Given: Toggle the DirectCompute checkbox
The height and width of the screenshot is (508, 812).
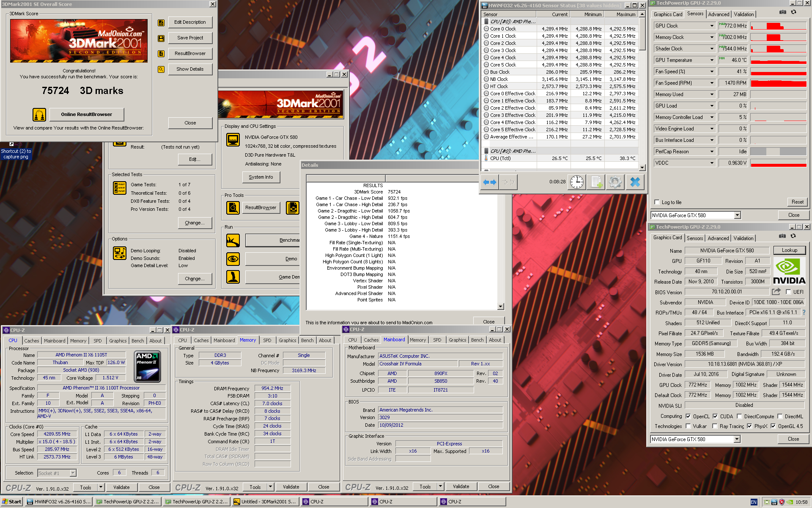Looking at the screenshot, I should [x=739, y=417].
